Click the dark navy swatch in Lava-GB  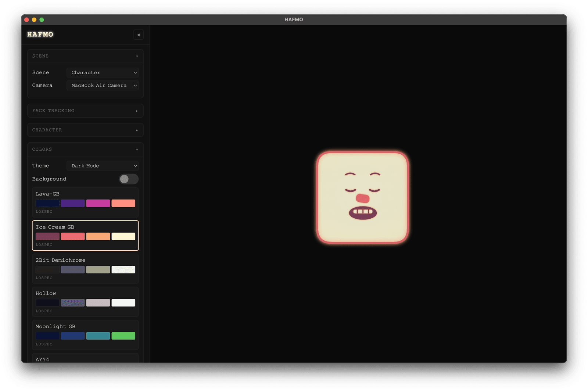click(x=47, y=203)
